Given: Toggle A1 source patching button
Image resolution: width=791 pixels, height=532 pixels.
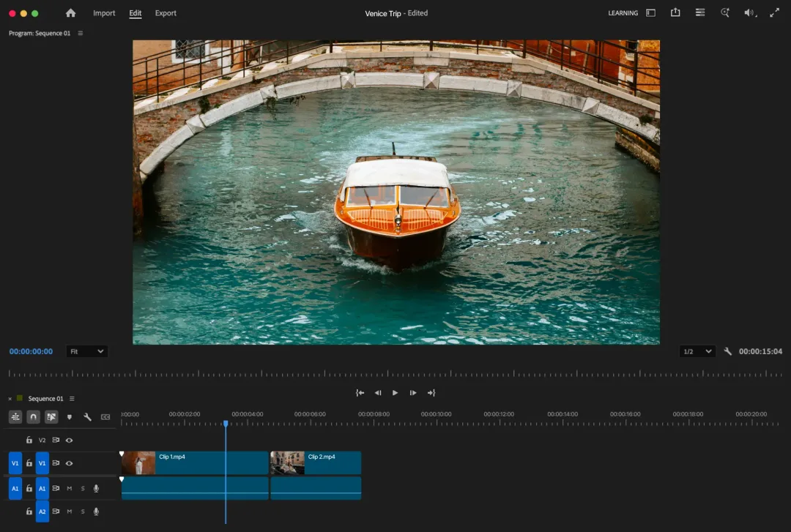Looking at the screenshot, I should click(15, 489).
